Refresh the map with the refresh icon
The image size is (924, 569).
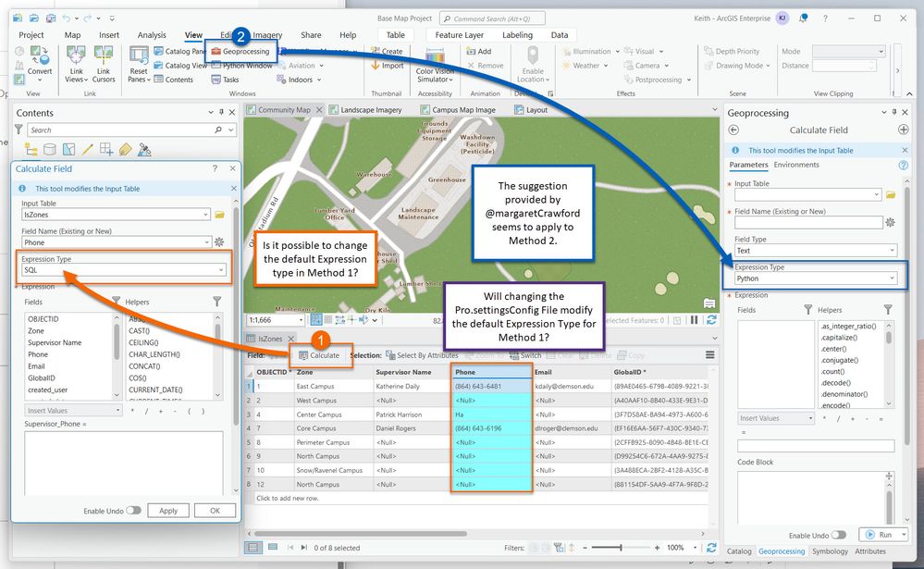[711, 320]
